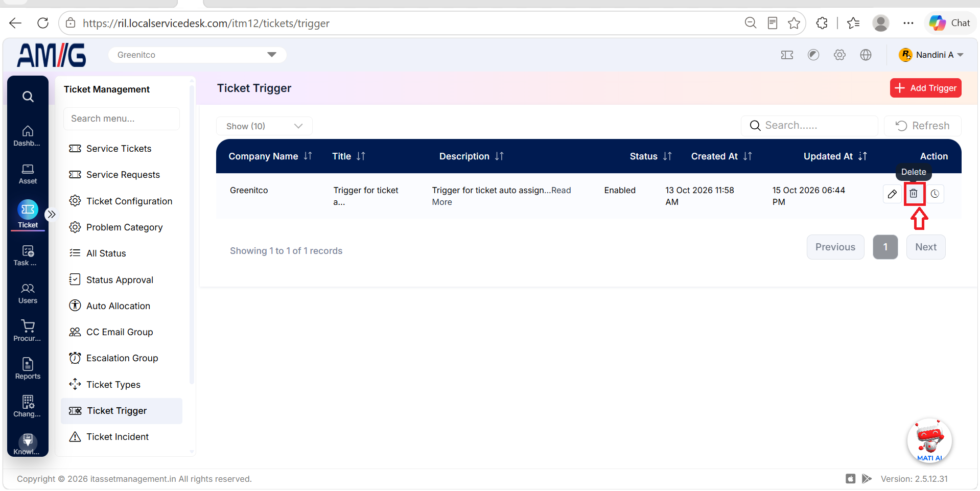Open settings gear in the top header

tap(839, 55)
